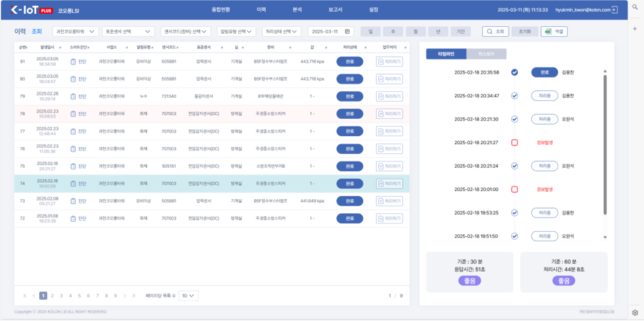Screen dimensions: 644x321
Task: Go to the last page using the pagination arrow
Action: (x=134, y=296)
